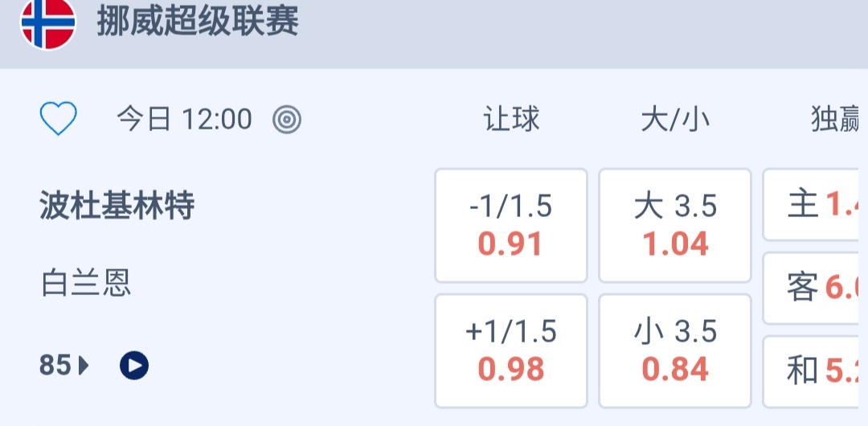Bet on 大 3.5 at 1.04

point(675,226)
